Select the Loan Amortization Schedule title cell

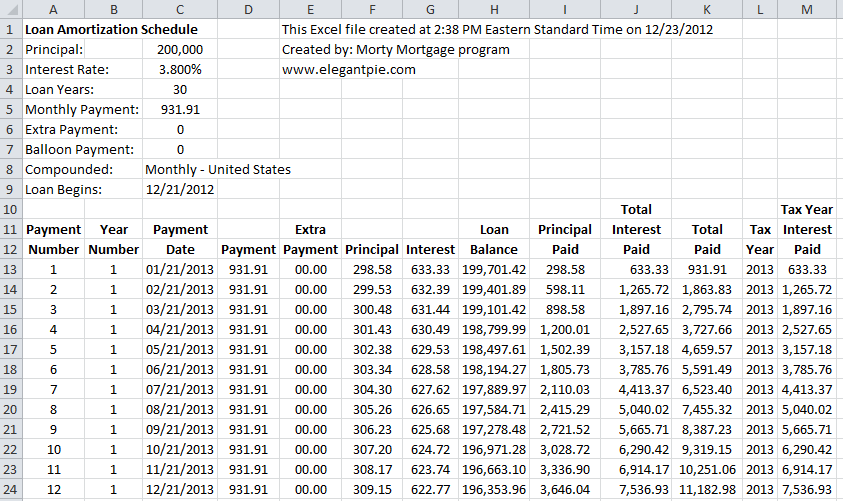tap(111, 30)
